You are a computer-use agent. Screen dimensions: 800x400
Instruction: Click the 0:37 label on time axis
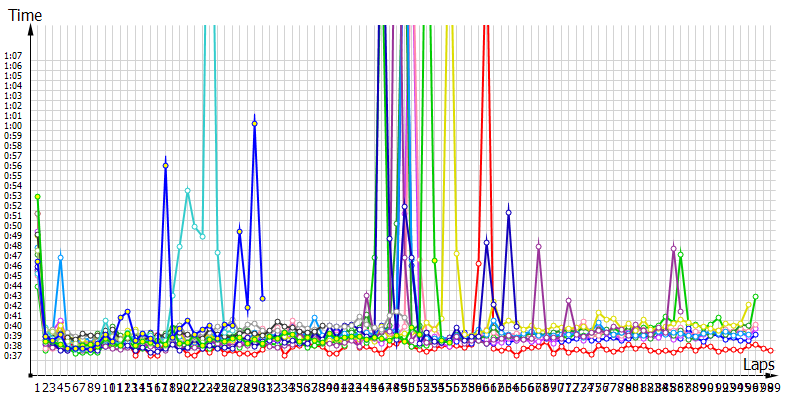[15, 355]
